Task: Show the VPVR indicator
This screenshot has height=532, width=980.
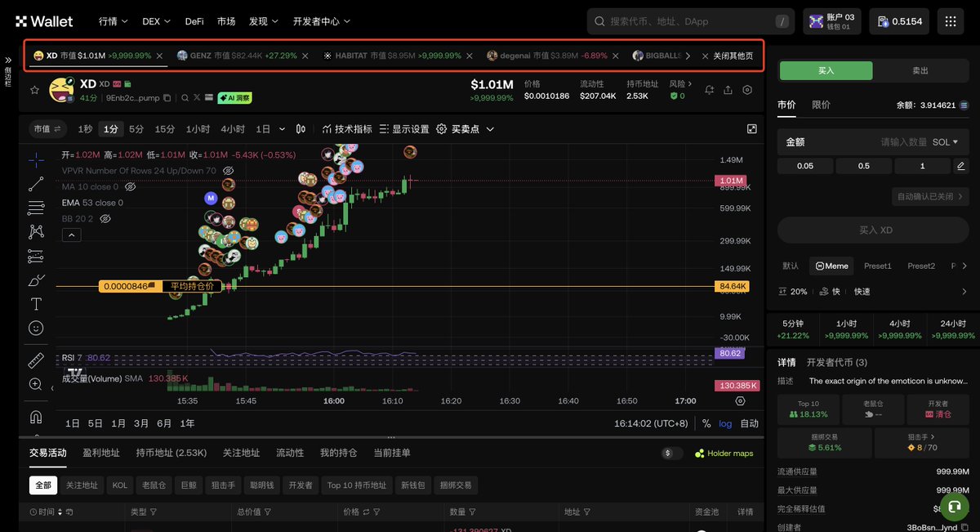Action: click(x=229, y=171)
